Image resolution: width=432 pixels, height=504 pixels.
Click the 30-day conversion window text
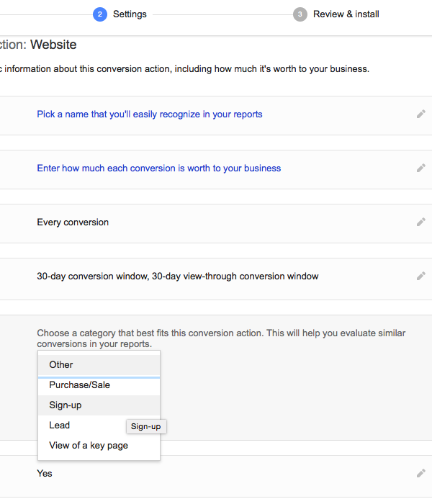(x=177, y=276)
